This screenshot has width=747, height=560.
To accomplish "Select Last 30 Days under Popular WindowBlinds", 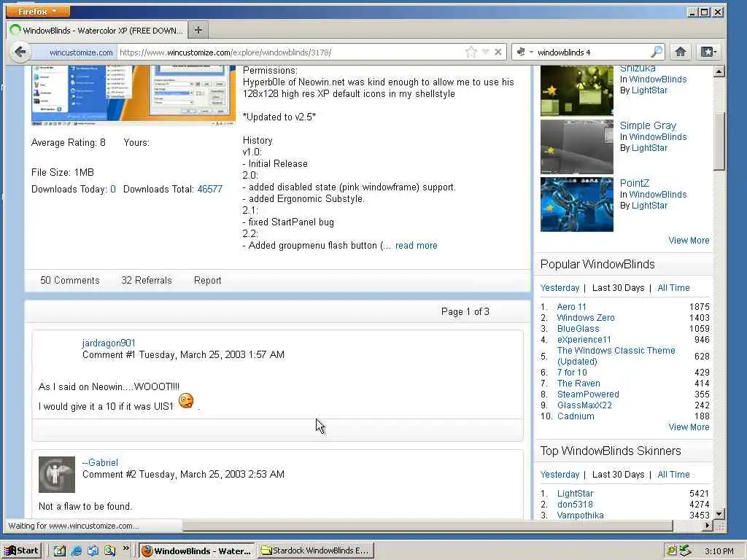I will [618, 288].
